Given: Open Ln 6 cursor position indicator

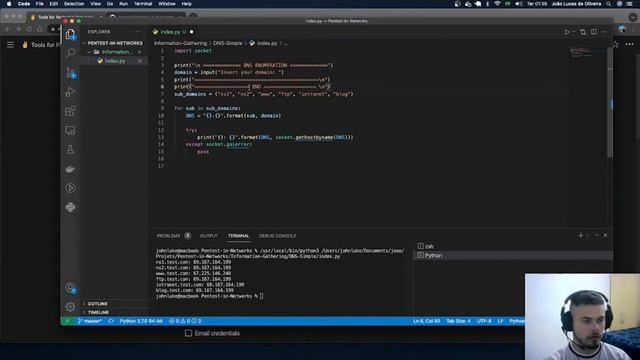Looking at the screenshot, I should coord(426,321).
